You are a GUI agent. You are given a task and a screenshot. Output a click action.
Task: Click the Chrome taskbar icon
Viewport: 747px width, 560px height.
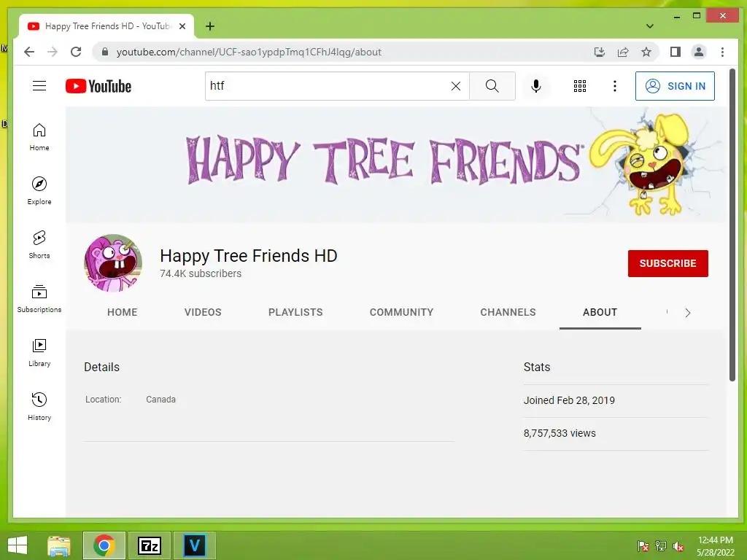point(104,545)
